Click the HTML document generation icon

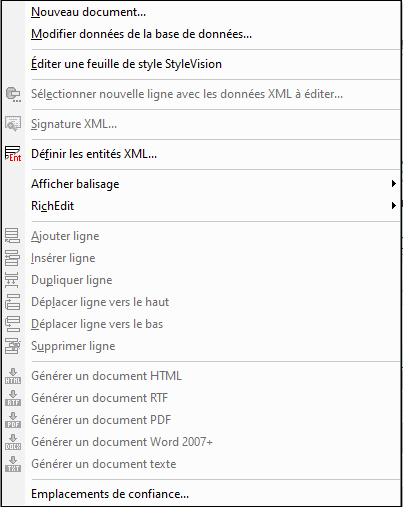[x=13, y=376]
